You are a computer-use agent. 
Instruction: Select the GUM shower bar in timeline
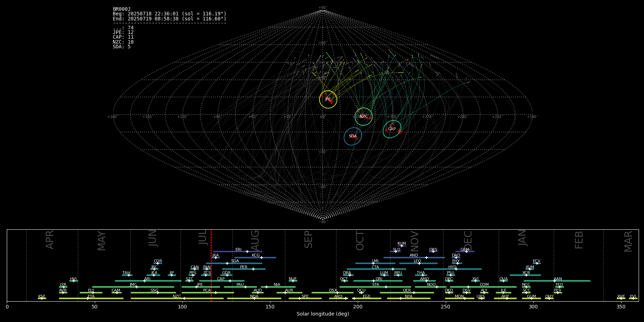531,298
